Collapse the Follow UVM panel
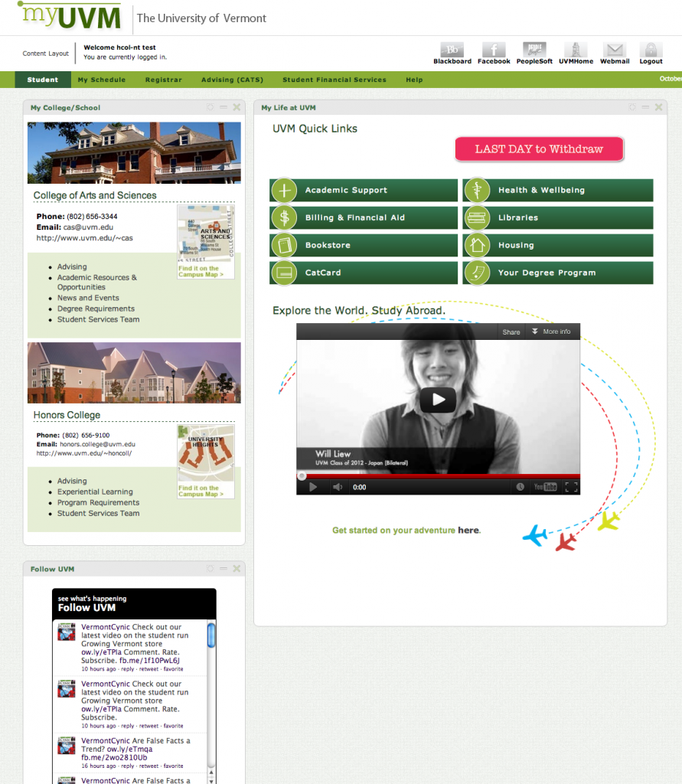 point(224,569)
